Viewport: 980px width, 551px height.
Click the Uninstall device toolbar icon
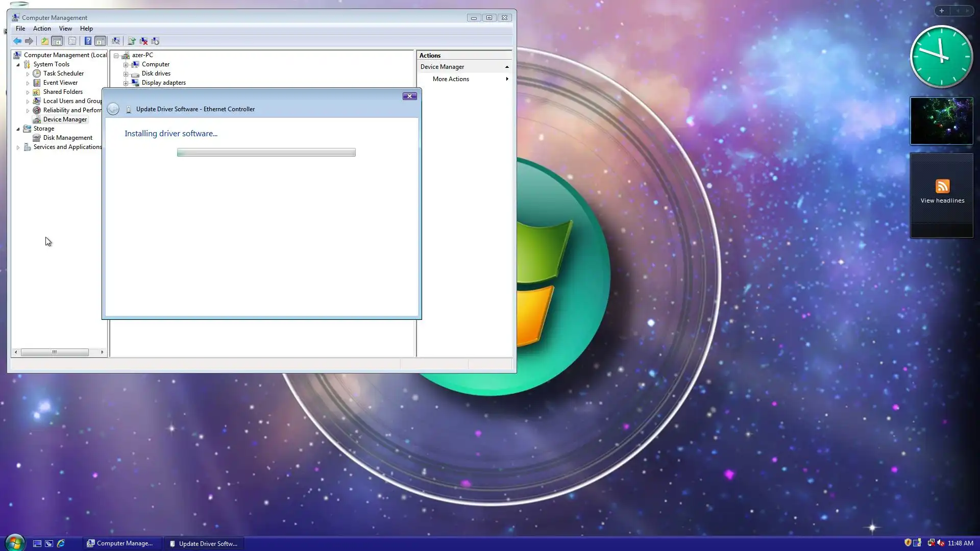pyautogui.click(x=143, y=41)
